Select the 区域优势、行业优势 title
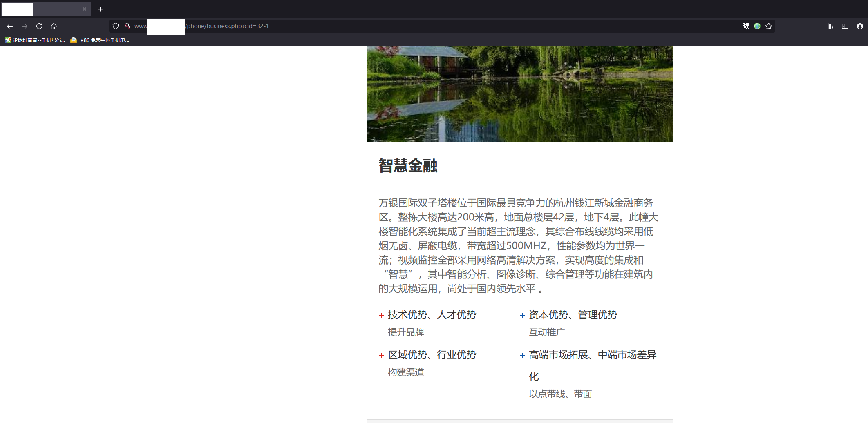 click(x=432, y=355)
